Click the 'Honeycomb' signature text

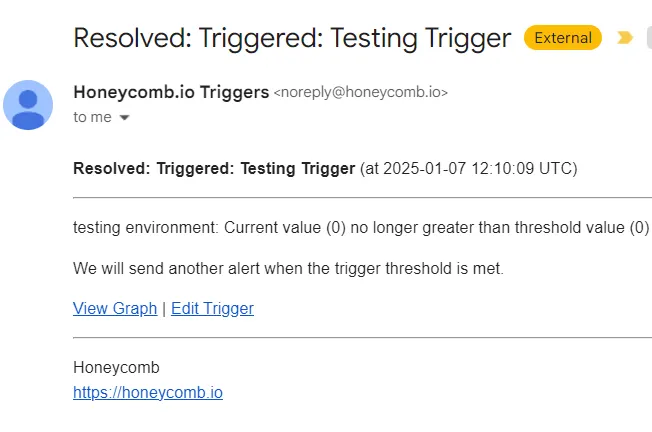(x=116, y=367)
